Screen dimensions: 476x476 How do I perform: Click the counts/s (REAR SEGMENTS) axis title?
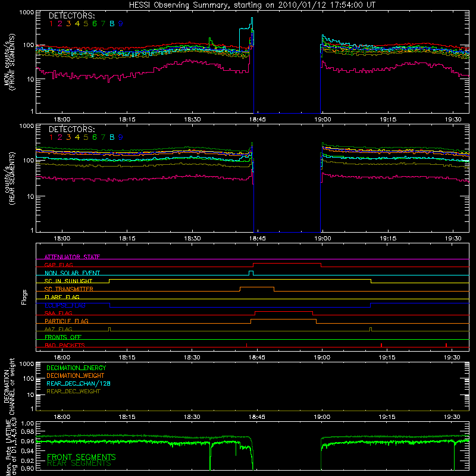9,179
